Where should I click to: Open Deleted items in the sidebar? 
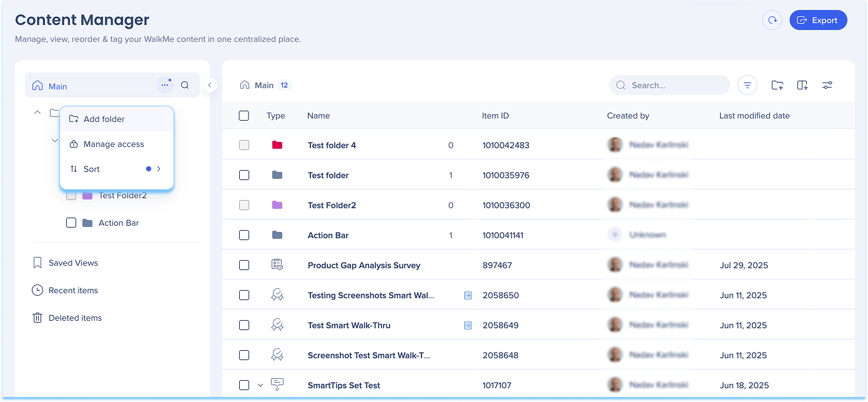click(75, 318)
